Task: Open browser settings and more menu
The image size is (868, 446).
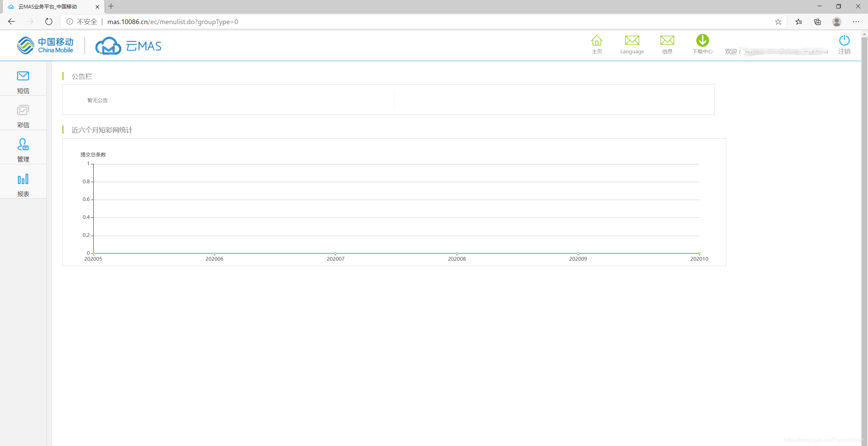Action: click(x=856, y=22)
